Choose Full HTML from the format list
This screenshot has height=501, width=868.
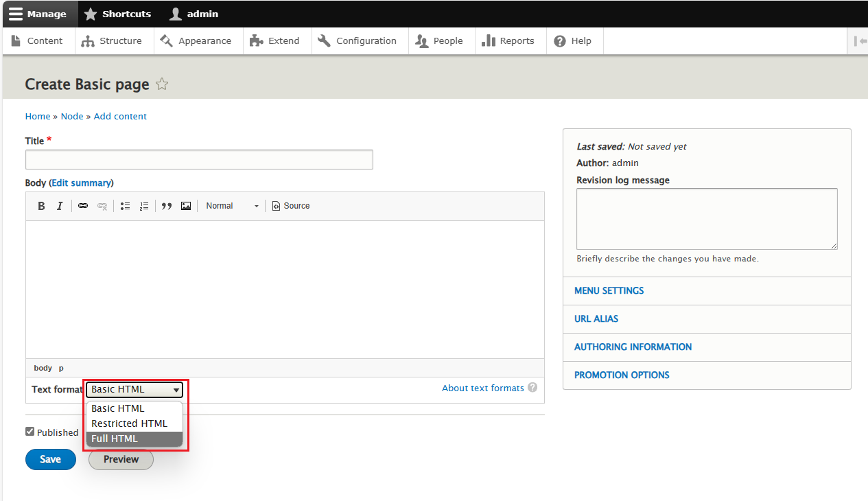(x=134, y=439)
